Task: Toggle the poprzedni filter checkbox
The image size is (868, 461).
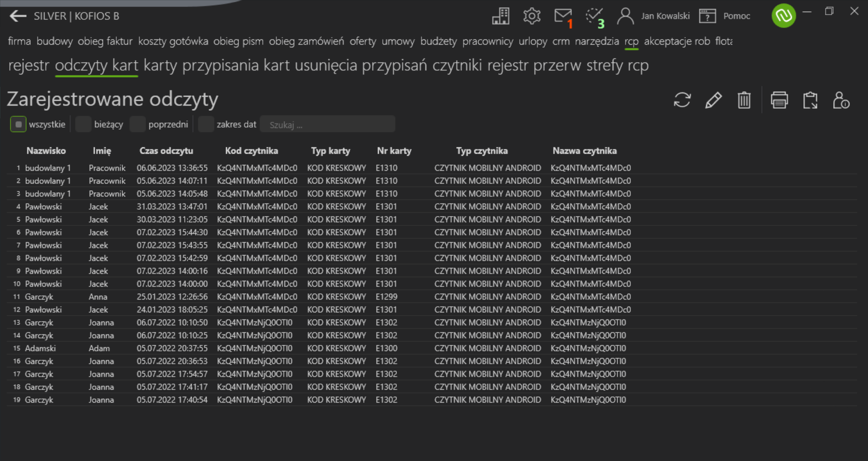Action: point(137,124)
